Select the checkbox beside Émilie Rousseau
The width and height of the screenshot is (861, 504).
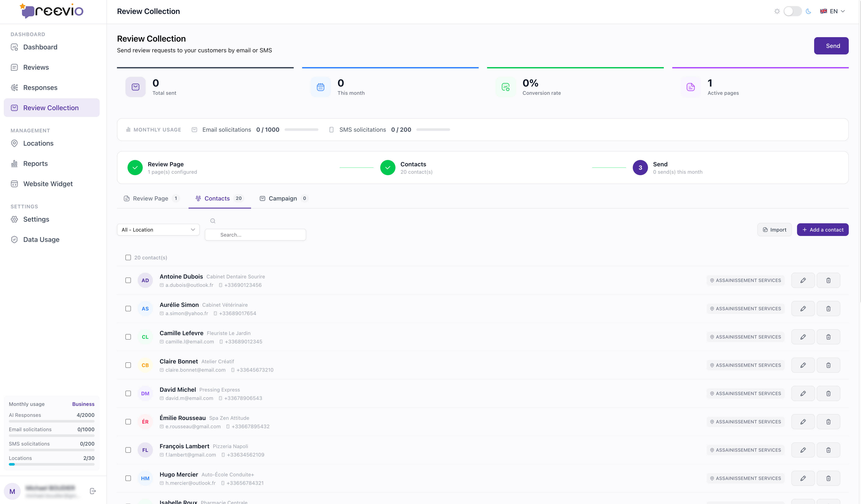click(x=128, y=422)
